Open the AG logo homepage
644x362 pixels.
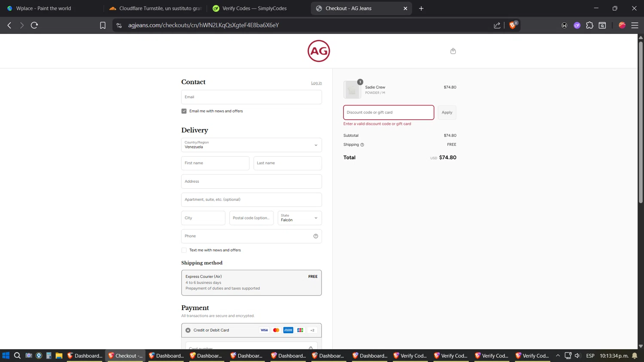(x=319, y=51)
